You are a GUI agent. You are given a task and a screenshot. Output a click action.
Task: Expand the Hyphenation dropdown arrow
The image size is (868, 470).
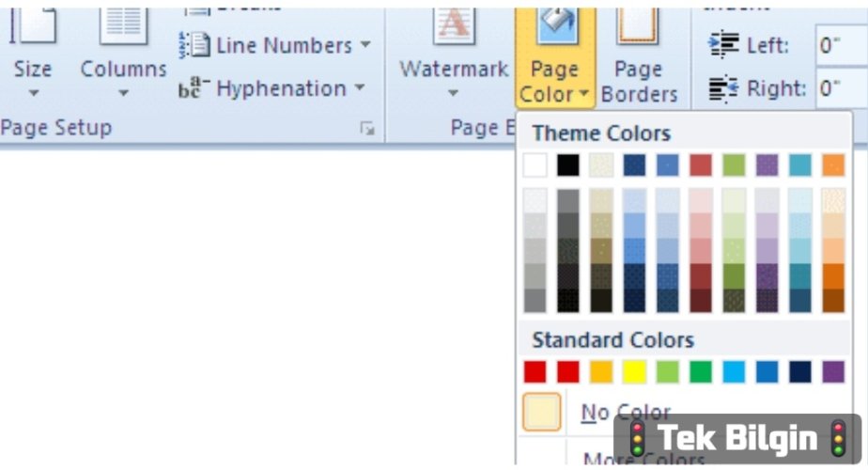[360, 87]
